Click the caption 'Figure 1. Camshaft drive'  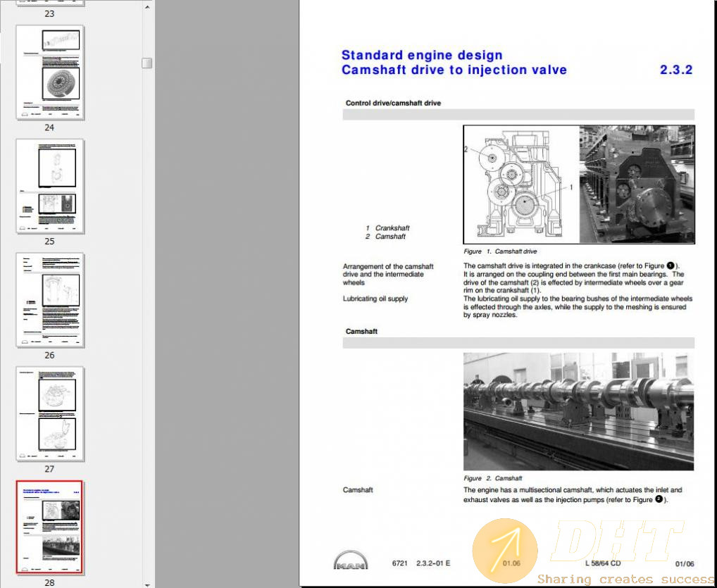pyautogui.click(x=500, y=251)
